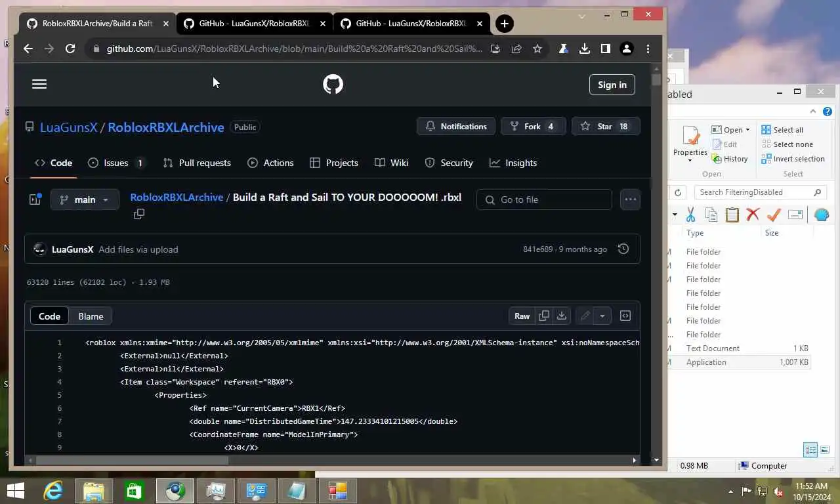The width and height of the screenshot is (840, 504).
Task: Copy the file path icon
Action: tap(138, 214)
